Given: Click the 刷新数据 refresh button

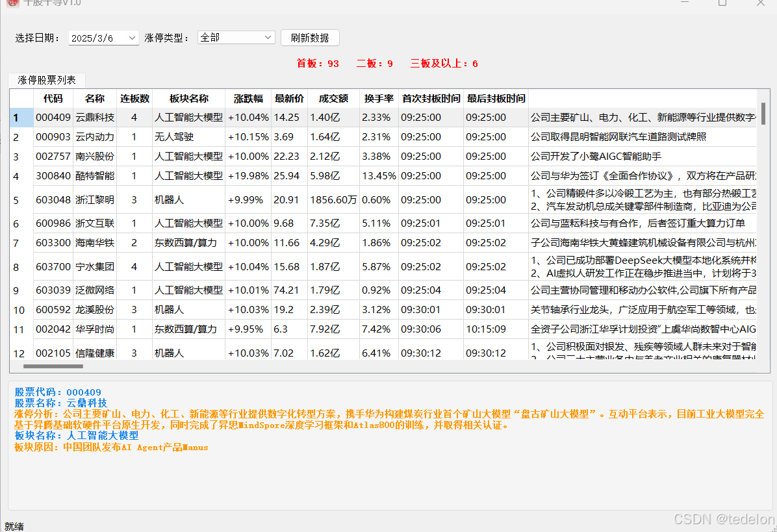Looking at the screenshot, I should 310,38.
